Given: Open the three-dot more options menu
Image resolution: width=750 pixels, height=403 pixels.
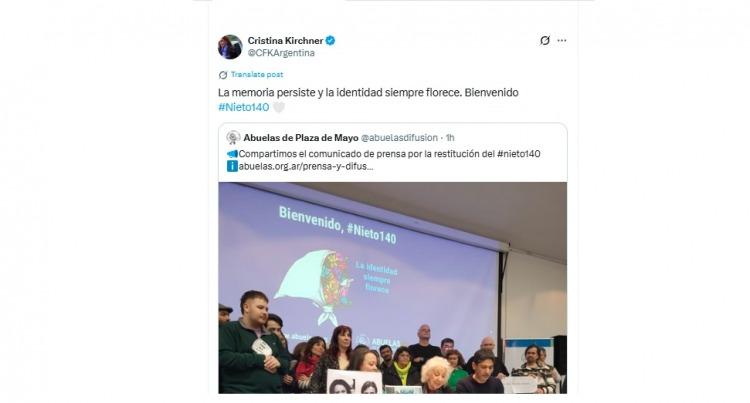Looking at the screenshot, I should coord(562,41).
